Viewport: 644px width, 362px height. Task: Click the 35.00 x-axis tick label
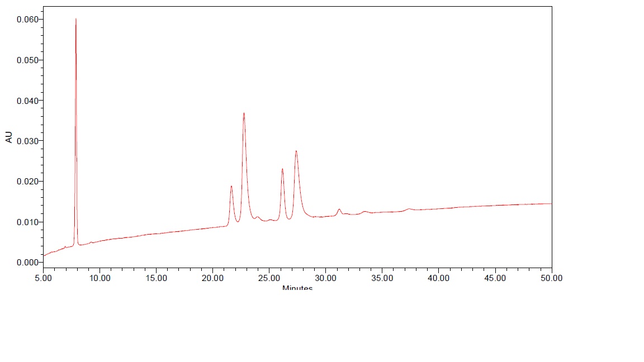pyautogui.click(x=382, y=278)
